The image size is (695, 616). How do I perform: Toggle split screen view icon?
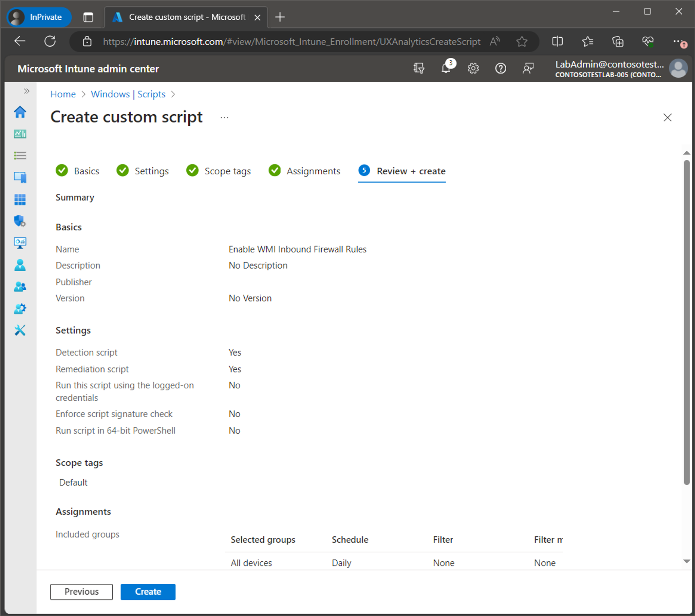557,41
